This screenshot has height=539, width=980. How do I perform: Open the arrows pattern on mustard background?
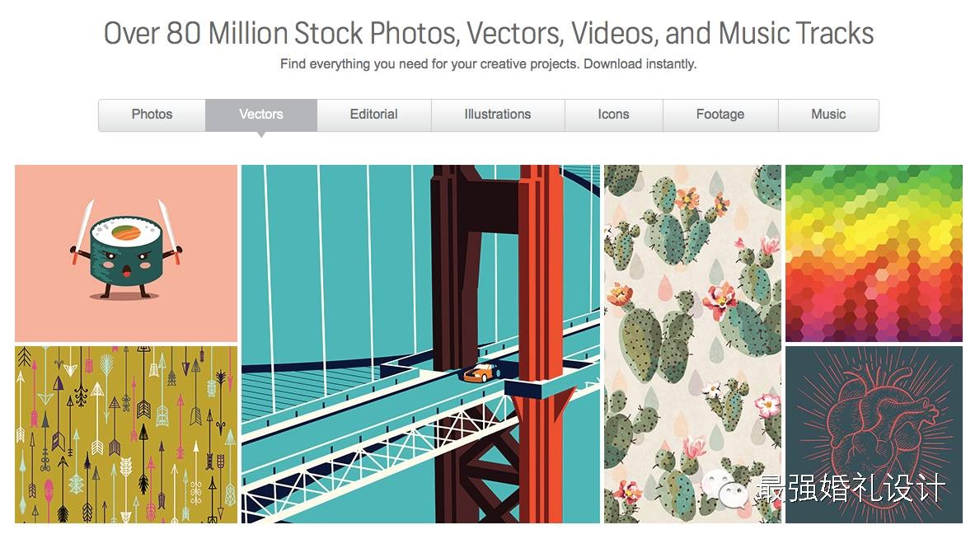pyautogui.click(x=126, y=434)
